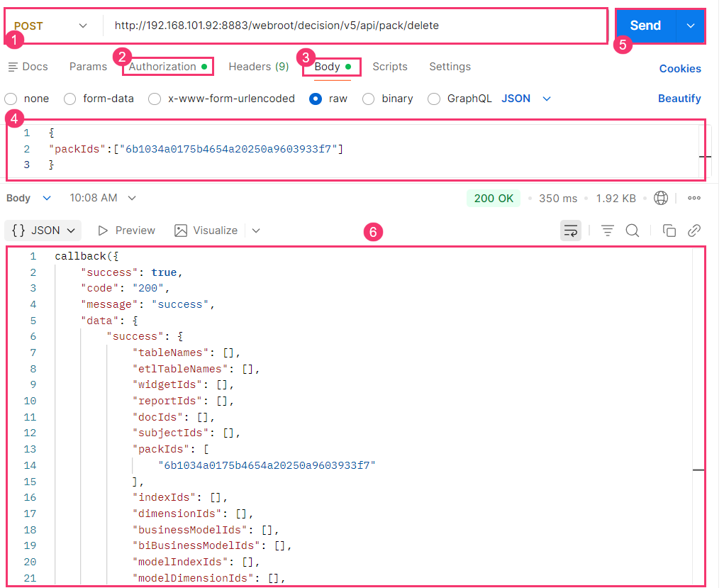Click the Cookies link
Image resolution: width=724 pixels, height=588 pixels.
pos(680,68)
